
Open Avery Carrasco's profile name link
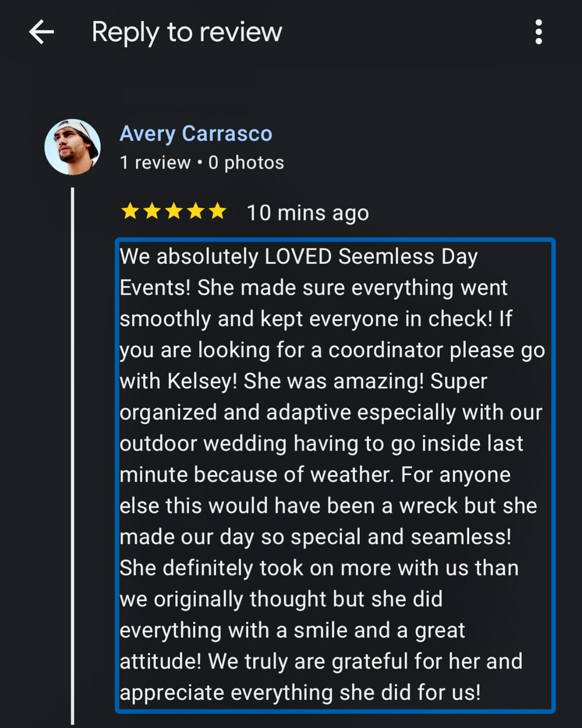point(196,133)
